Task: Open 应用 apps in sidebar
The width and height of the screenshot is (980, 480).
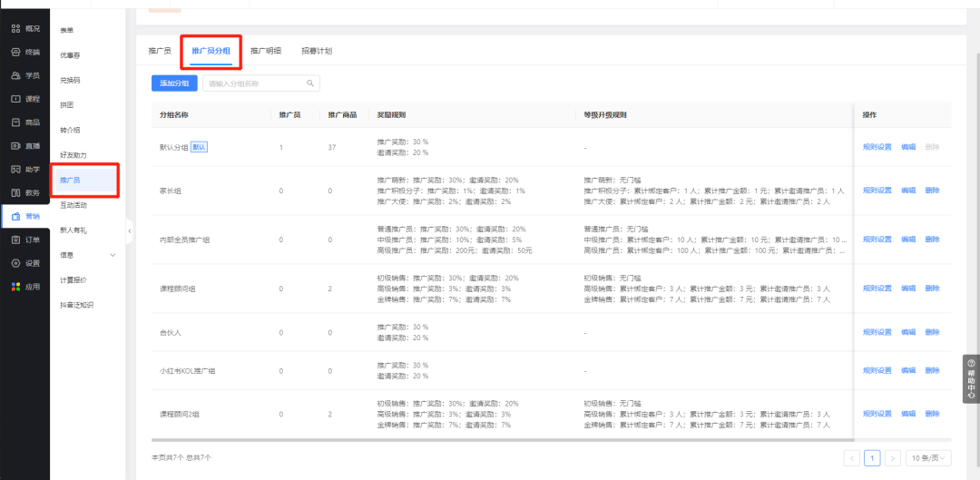Action: (x=24, y=287)
